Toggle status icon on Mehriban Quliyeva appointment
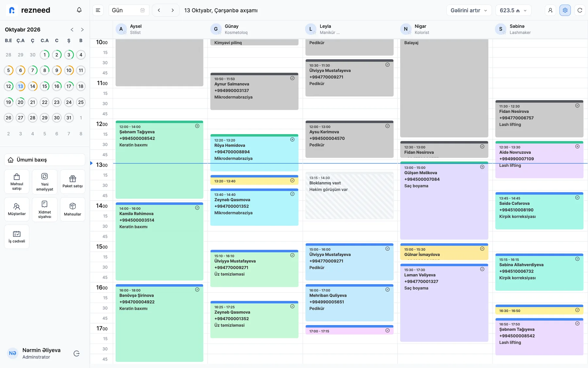The image size is (588, 368). tap(387, 289)
